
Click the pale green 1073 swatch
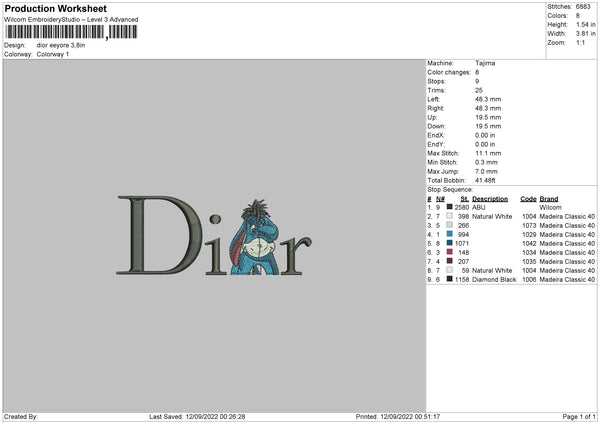click(x=450, y=225)
